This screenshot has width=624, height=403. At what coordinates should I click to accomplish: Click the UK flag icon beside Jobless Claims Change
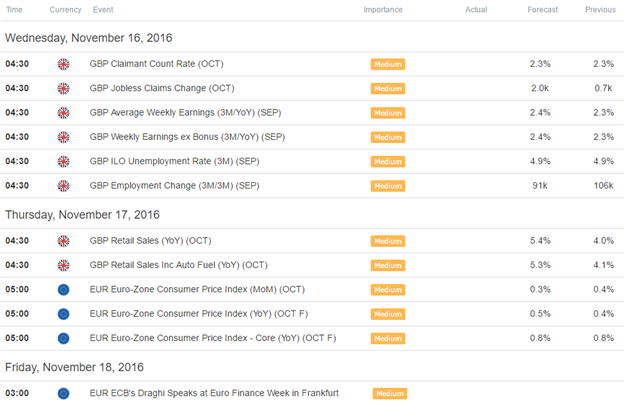click(x=63, y=88)
